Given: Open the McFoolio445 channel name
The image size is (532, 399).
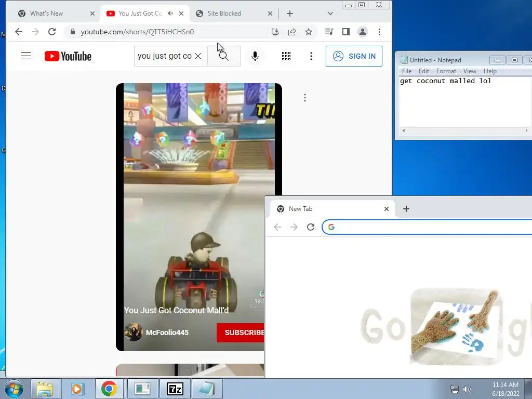Looking at the screenshot, I should [x=167, y=332].
